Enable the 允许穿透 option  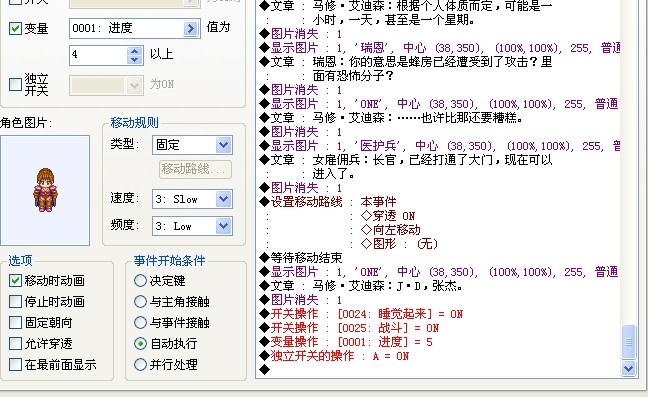15,343
